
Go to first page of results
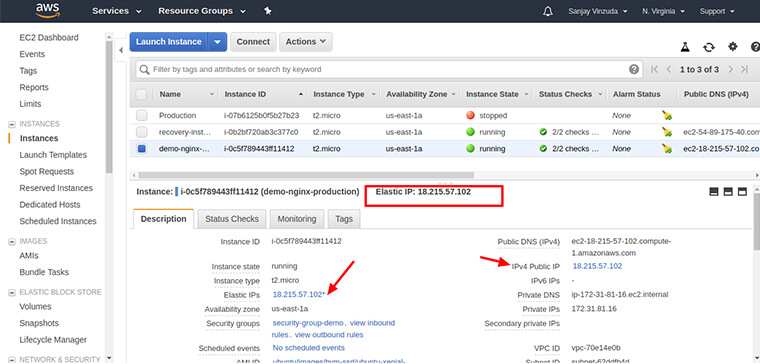point(654,69)
